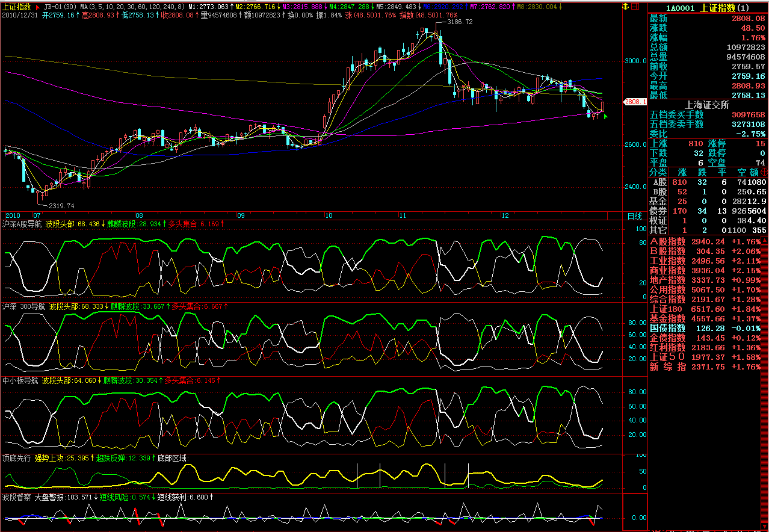Image resolution: width=769 pixels, height=532 pixels.
Task: Click the 10 month label on the time axis
Action: pyautogui.click(x=329, y=215)
